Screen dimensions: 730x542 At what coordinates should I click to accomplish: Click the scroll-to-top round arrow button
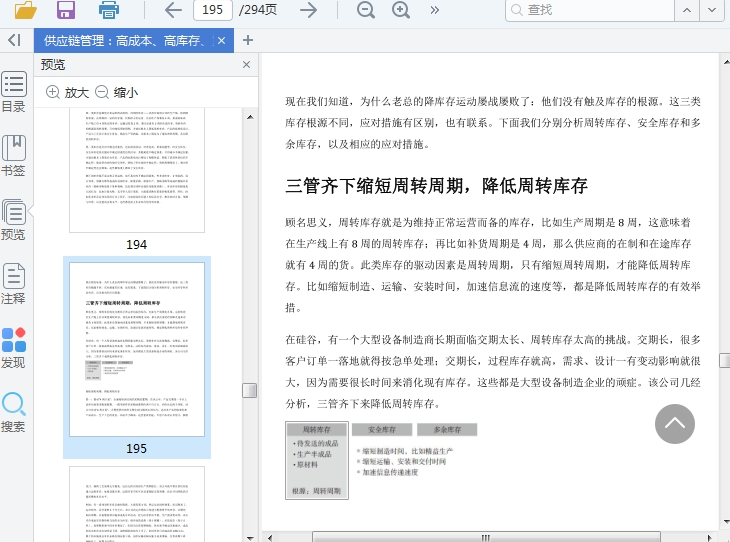click(675, 424)
